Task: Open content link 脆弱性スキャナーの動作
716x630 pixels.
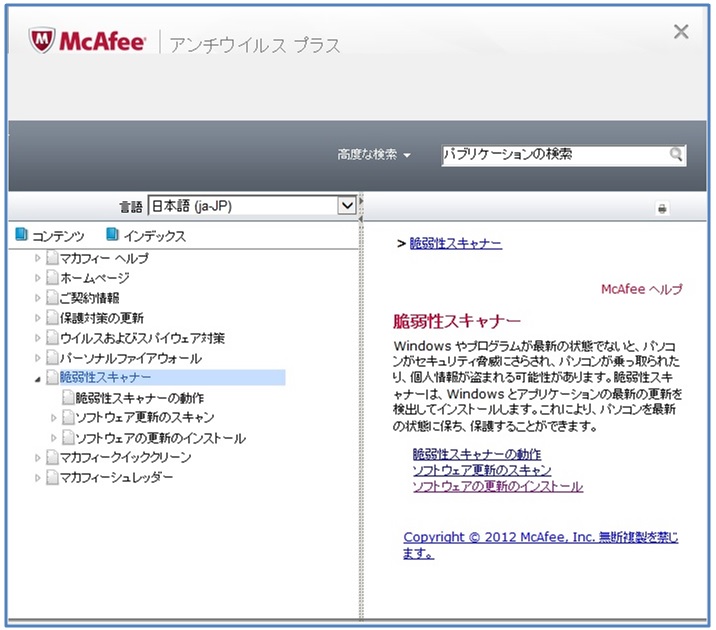Action: point(477,454)
